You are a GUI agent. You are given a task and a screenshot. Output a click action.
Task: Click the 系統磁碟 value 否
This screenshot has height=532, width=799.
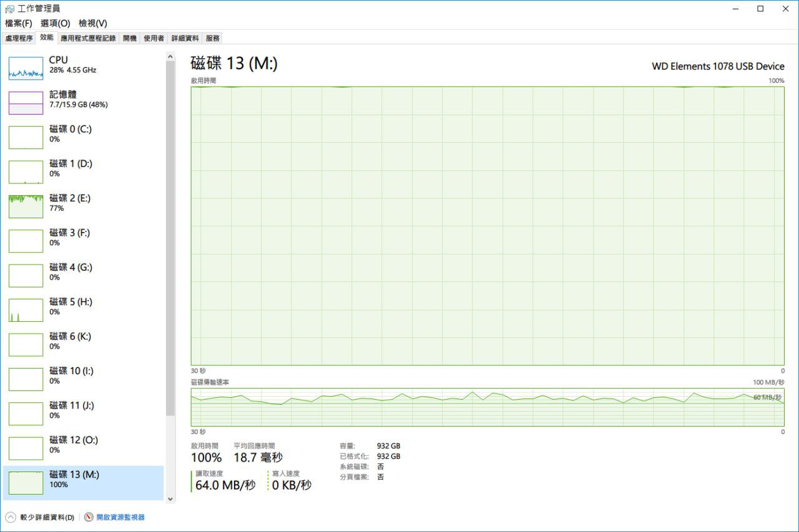[380, 467]
